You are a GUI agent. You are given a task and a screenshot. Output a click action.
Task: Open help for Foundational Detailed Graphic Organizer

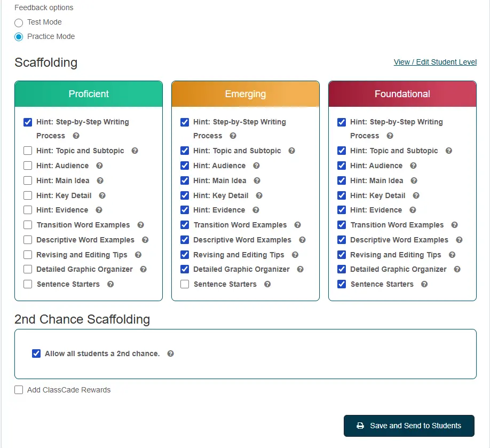coord(457,269)
